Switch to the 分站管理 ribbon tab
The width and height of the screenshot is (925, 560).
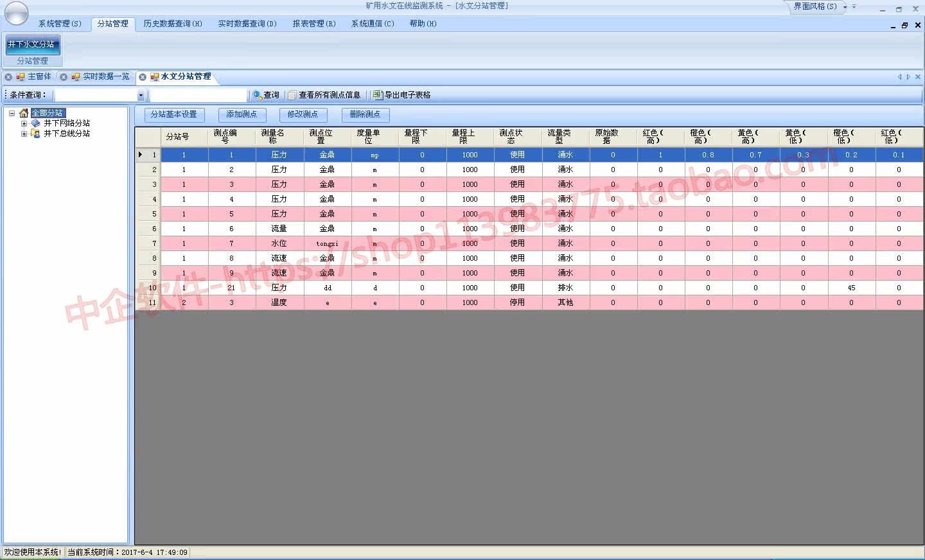point(113,24)
